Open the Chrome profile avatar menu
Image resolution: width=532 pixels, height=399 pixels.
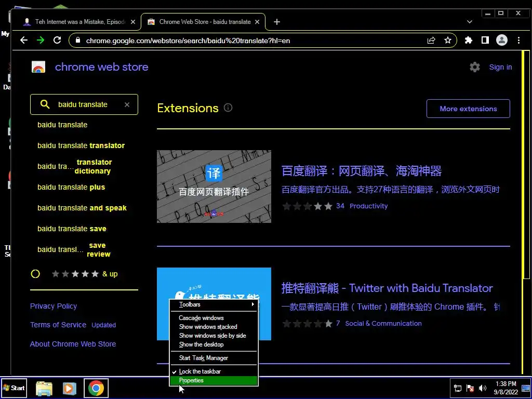[x=502, y=41]
